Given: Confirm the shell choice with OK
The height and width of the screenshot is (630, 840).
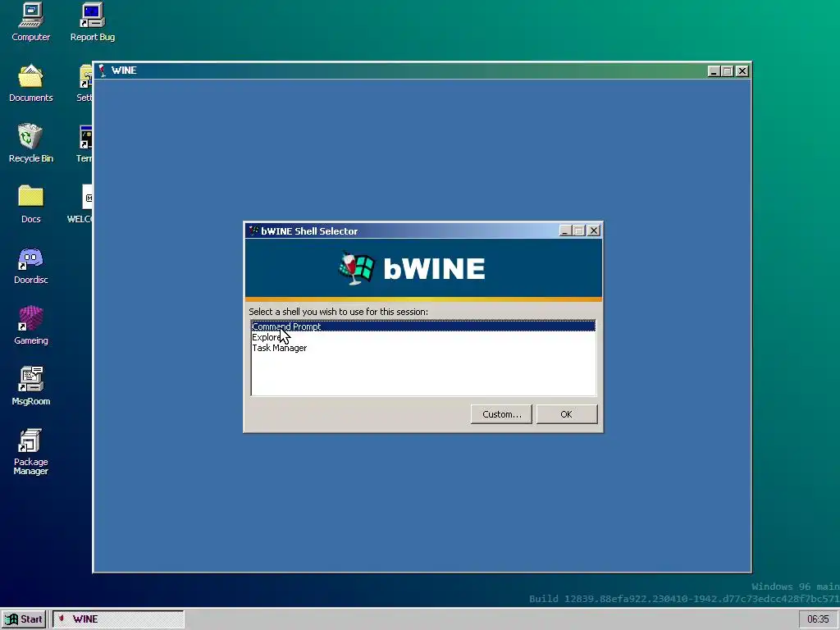Looking at the screenshot, I should point(566,414).
